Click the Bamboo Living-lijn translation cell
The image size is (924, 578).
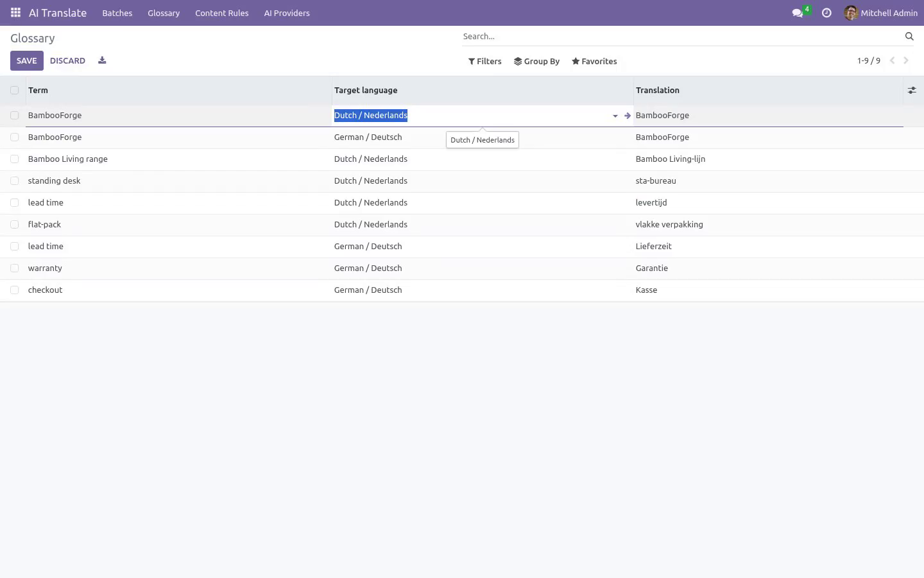[767, 159]
